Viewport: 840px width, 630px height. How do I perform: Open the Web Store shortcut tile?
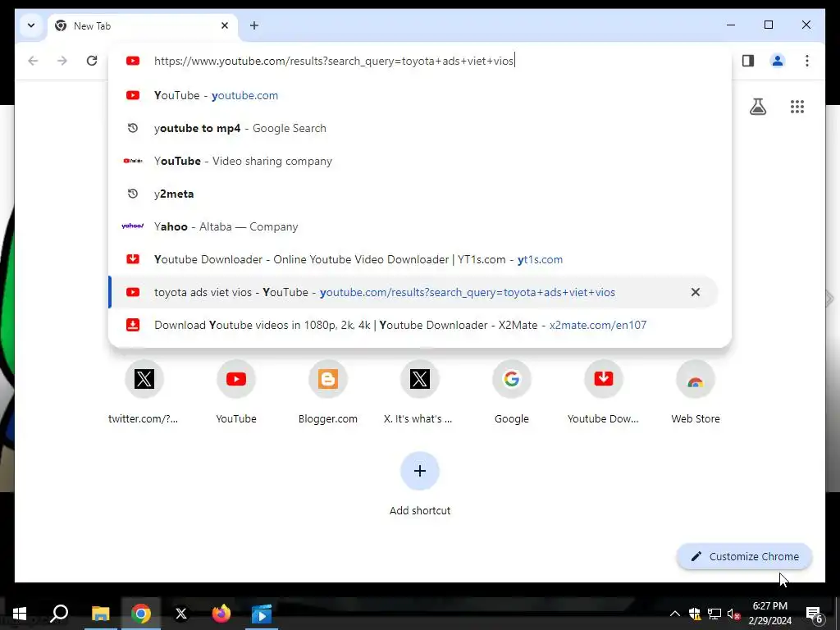click(696, 392)
